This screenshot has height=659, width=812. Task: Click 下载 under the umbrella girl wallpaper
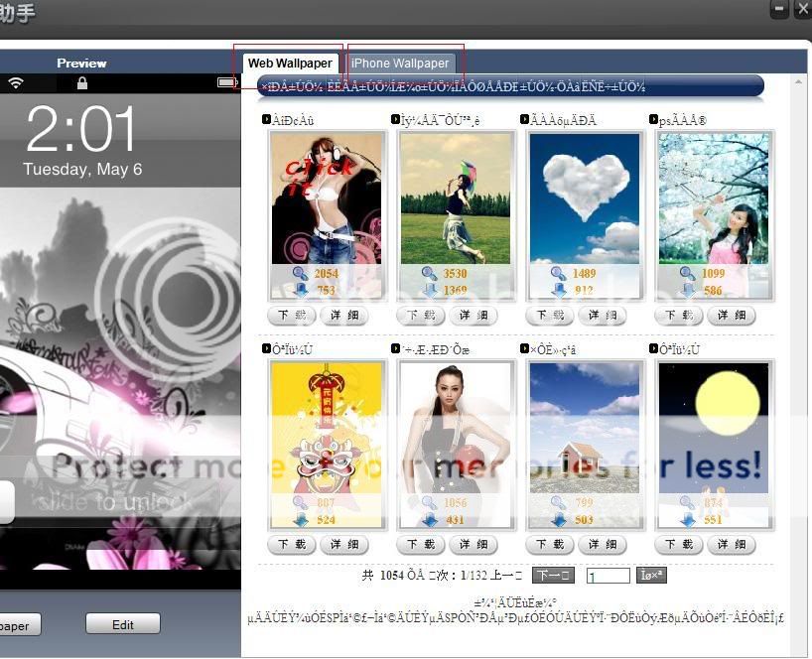point(421,316)
